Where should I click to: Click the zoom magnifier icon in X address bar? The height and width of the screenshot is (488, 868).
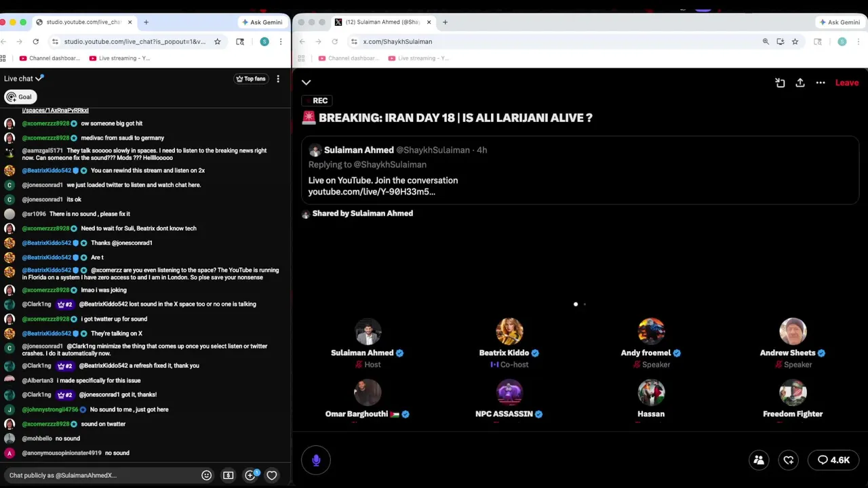coord(766,41)
